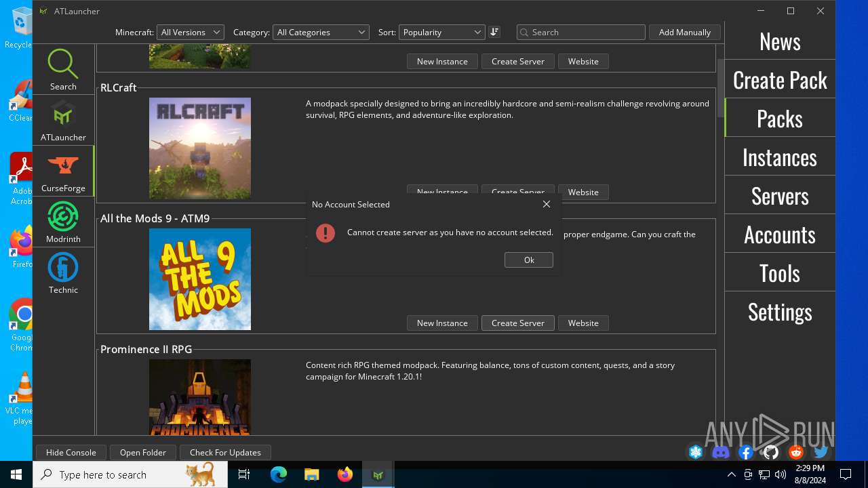868x488 pixels.
Task: Open the Facebook social icon
Action: pos(746,452)
